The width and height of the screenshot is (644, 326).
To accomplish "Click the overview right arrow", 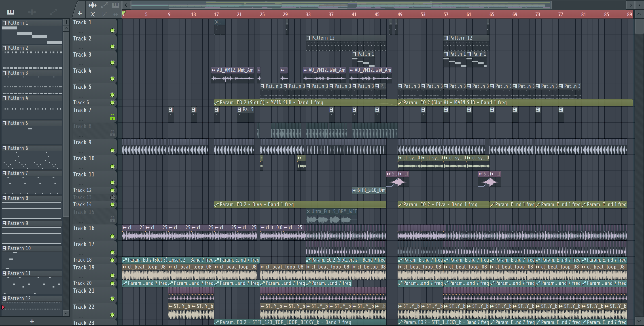I will [x=631, y=5].
